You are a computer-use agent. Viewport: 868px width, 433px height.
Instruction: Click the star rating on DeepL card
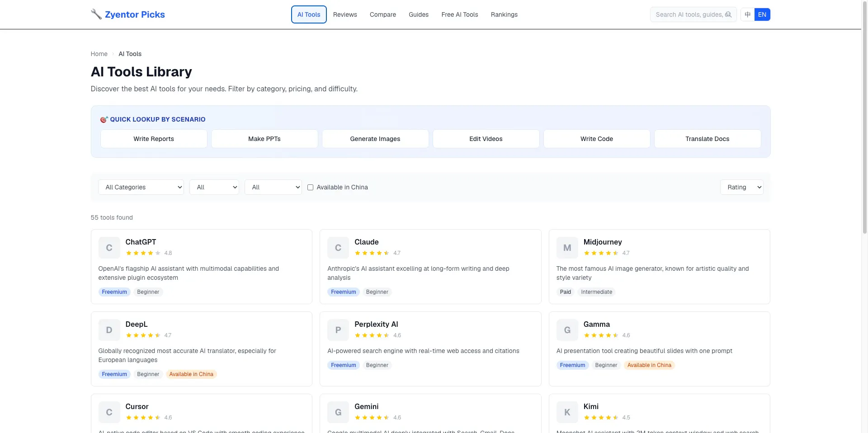coord(143,335)
